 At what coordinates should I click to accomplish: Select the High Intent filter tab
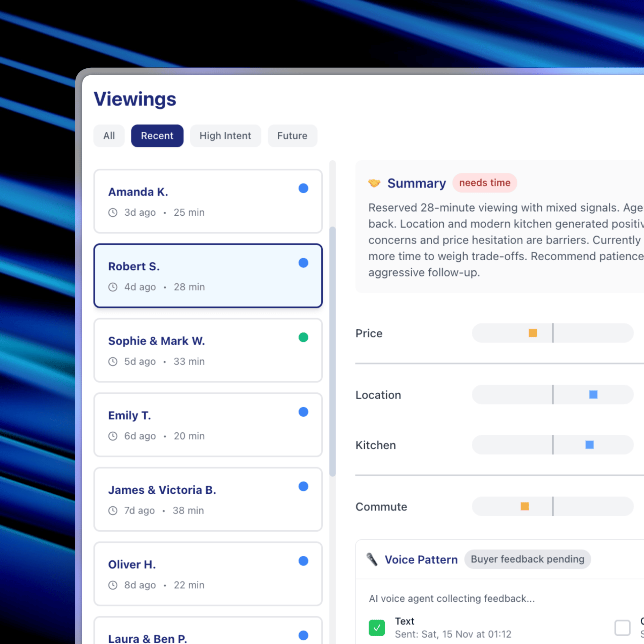click(x=225, y=136)
